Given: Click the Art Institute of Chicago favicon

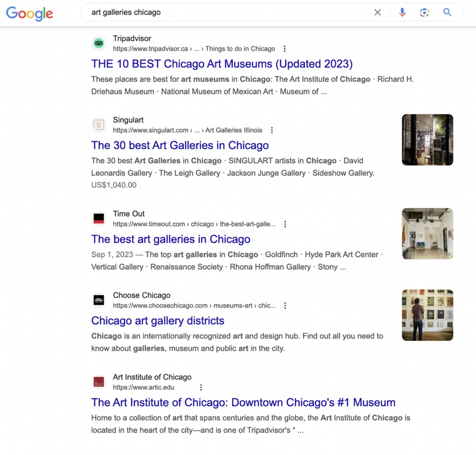Looking at the screenshot, I should coord(99,382).
